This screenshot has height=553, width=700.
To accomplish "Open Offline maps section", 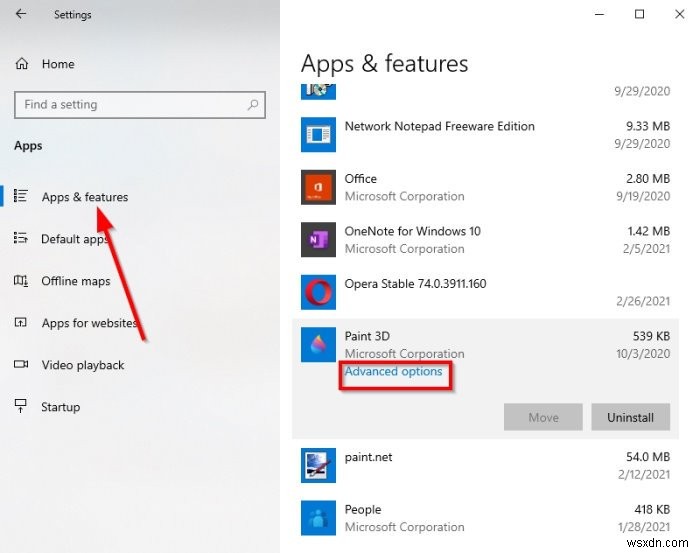I will click(x=76, y=281).
